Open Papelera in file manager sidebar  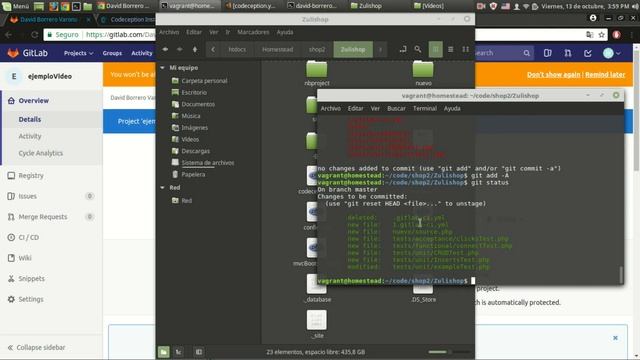193,175
